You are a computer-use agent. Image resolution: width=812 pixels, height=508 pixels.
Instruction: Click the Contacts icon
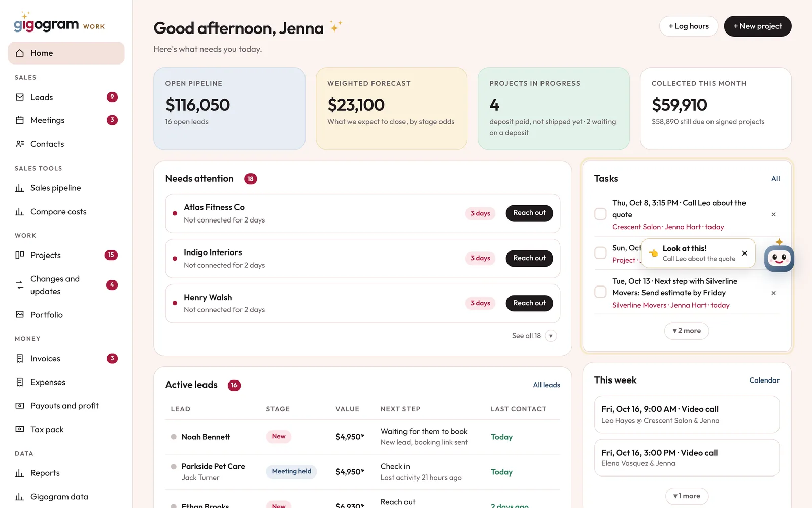pos(20,144)
